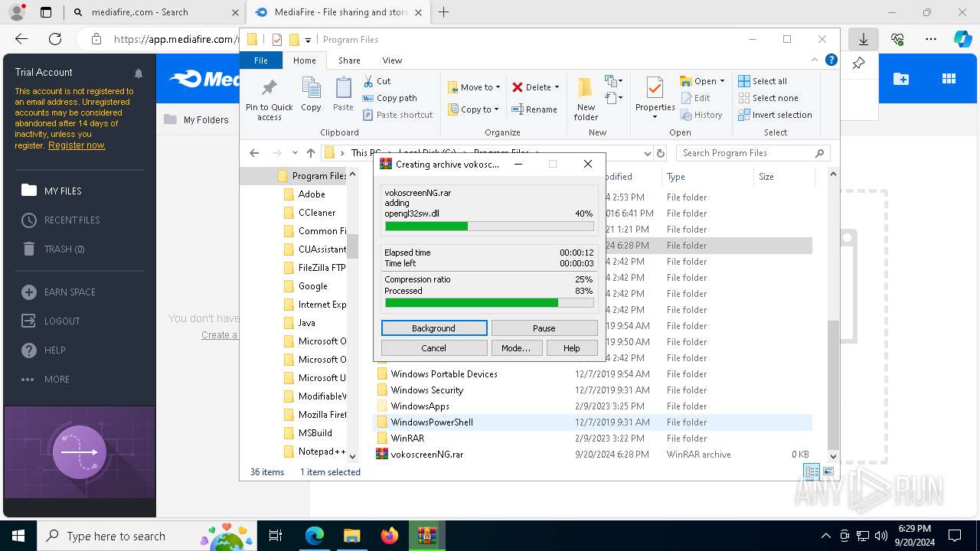The height and width of the screenshot is (551, 980).
Task: Open the File menu tab
Action: click(x=261, y=60)
